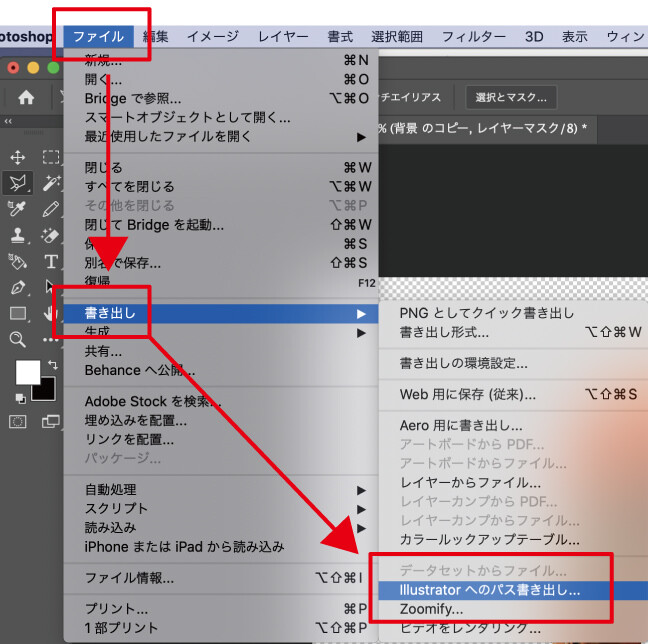Open the white foreground color swatch
Screen dimensions: 648x644
tap(27, 373)
